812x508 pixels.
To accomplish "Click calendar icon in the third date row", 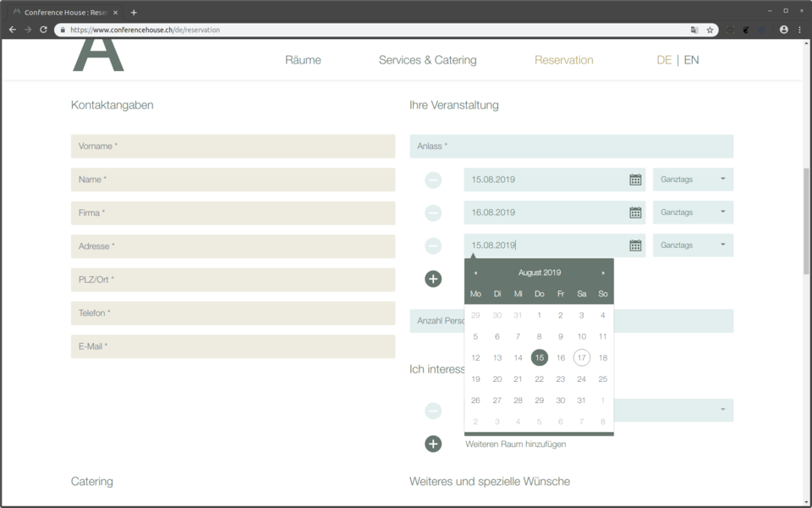I will [635, 246].
